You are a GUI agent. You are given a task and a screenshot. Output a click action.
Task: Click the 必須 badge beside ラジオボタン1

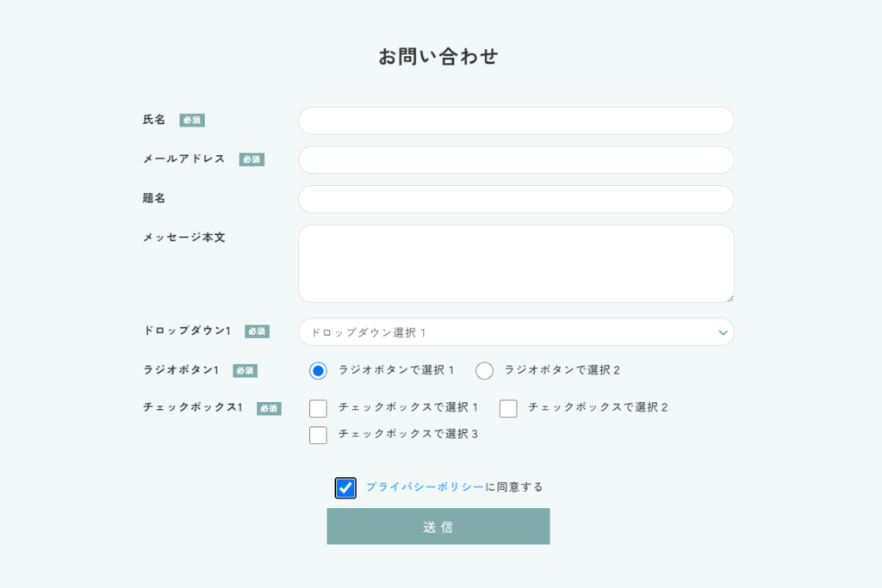tap(245, 371)
